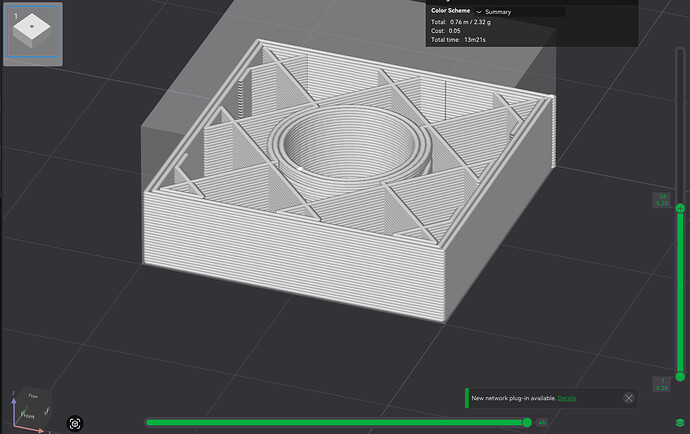Click the lower handle of vertical layer slider

(680, 376)
